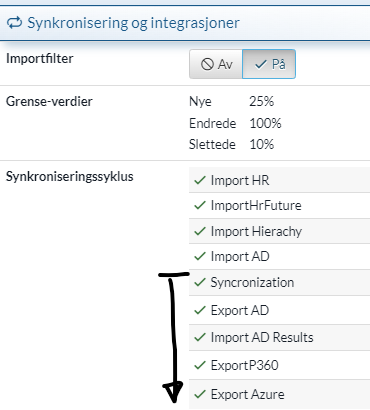Click the green checkmark beside Import HR
Viewport: 370px width, 410px height.
coord(200,180)
